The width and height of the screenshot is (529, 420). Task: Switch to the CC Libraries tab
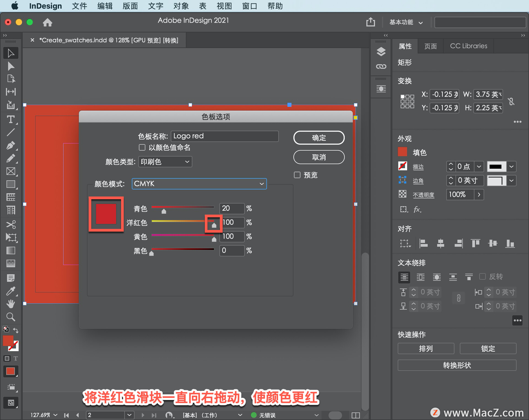(468, 46)
